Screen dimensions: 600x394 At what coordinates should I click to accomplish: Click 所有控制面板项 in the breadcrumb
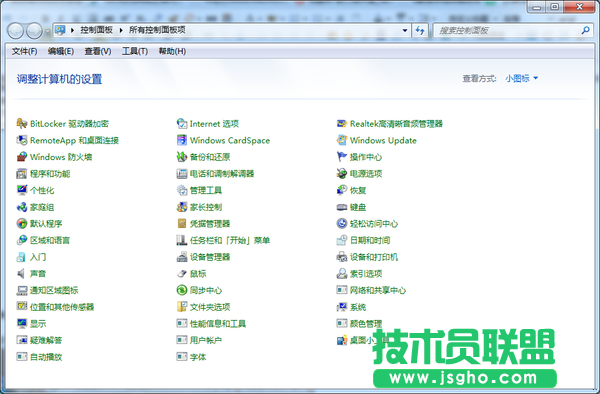(157, 30)
